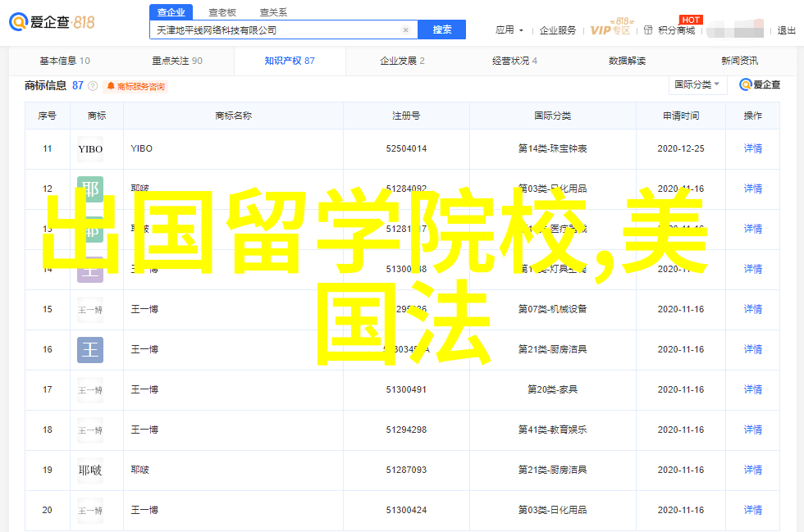Click the green 耶 trademark image in row 12
The height and width of the screenshot is (532, 804).
coord(90,189)
